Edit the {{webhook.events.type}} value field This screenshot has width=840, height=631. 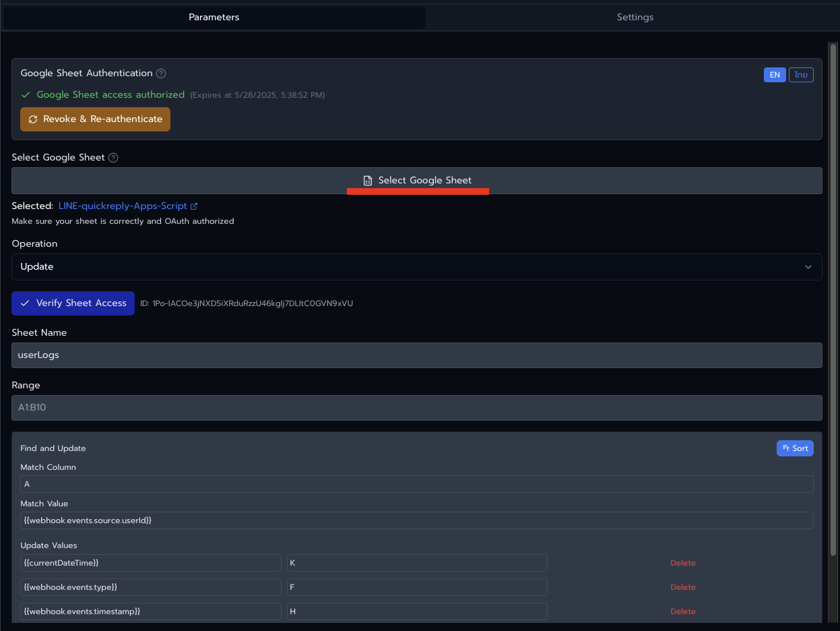(151, 587)
